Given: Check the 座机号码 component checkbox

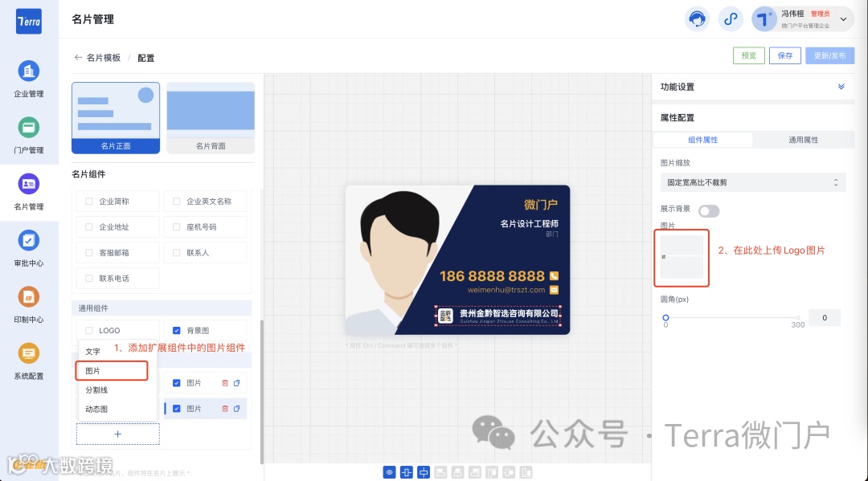Looking at the screenshot, I should pyautogui.click(x=177, y=226).
